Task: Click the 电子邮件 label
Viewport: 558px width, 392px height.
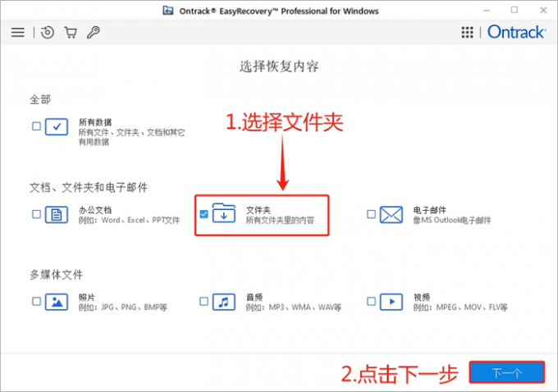Action: tap(429, 210)
